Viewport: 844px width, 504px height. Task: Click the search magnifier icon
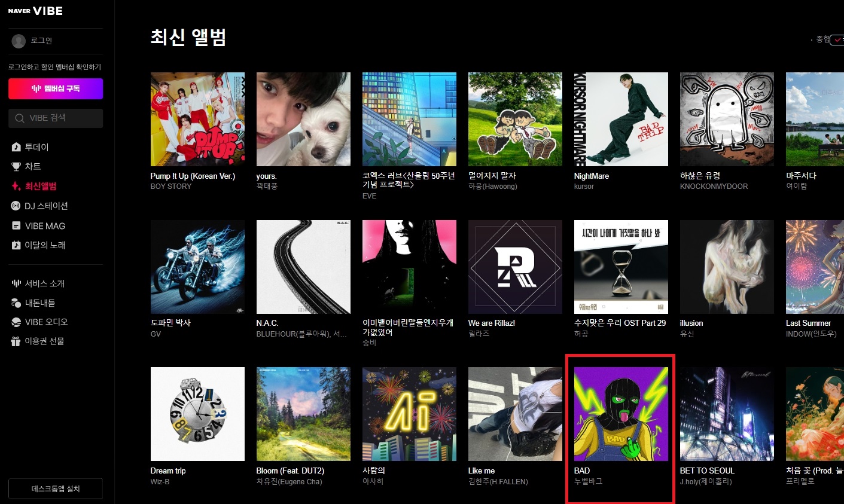coord(20,118)
